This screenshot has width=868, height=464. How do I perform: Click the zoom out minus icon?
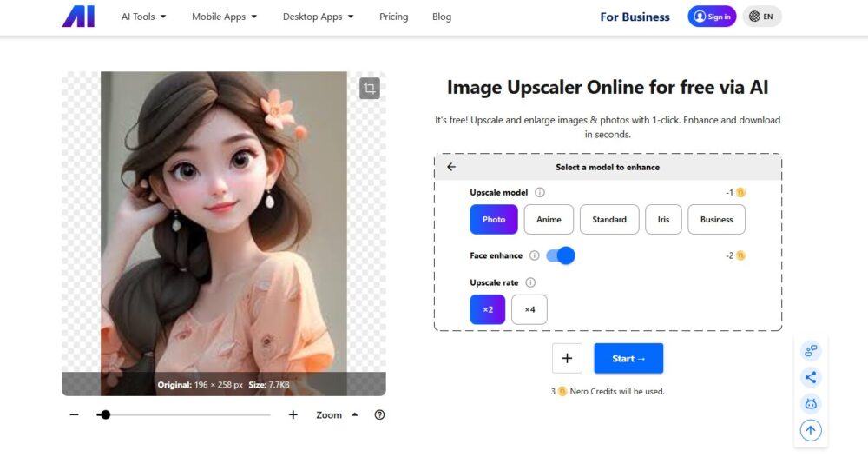pos(74,414)
